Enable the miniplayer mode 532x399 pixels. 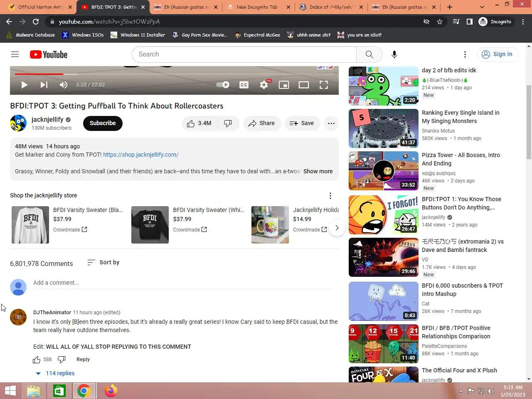pos(284,85)
